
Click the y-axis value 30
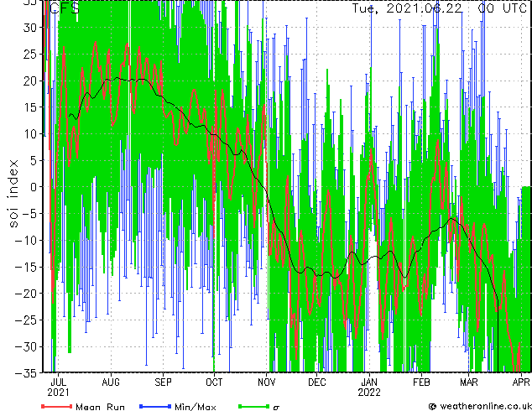tap(30, 28)
